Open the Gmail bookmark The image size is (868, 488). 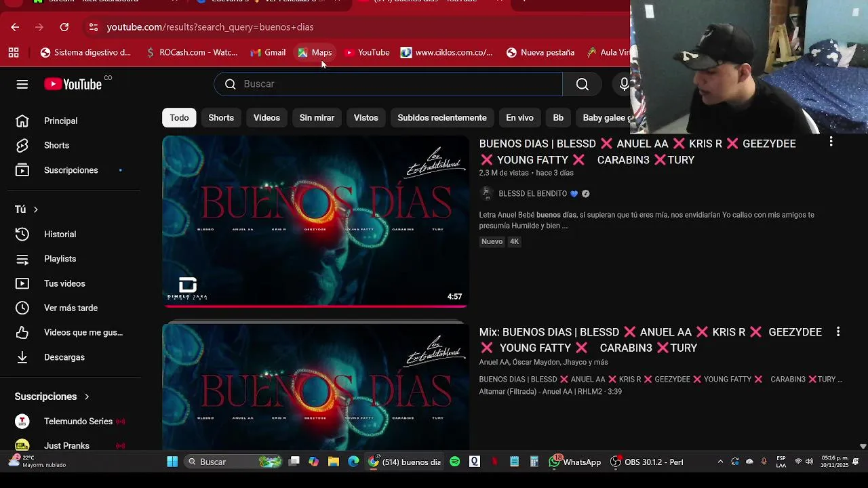[x=268, y=52]
